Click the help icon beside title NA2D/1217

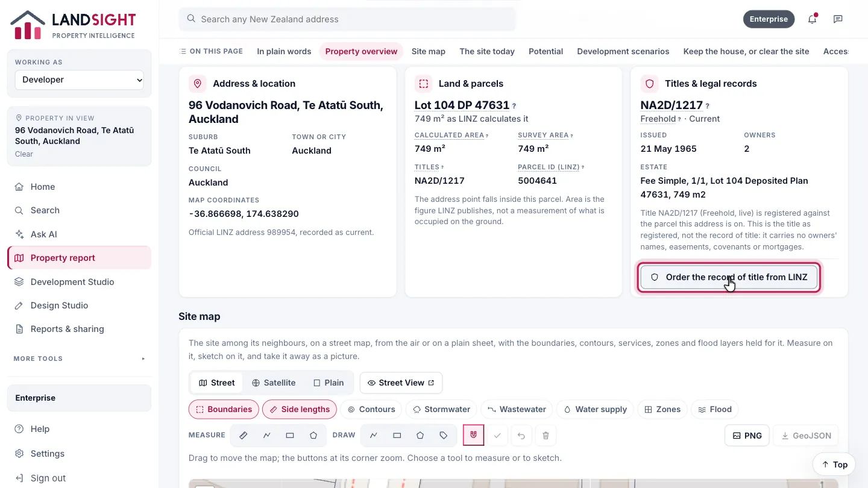[x=708, y=106]
